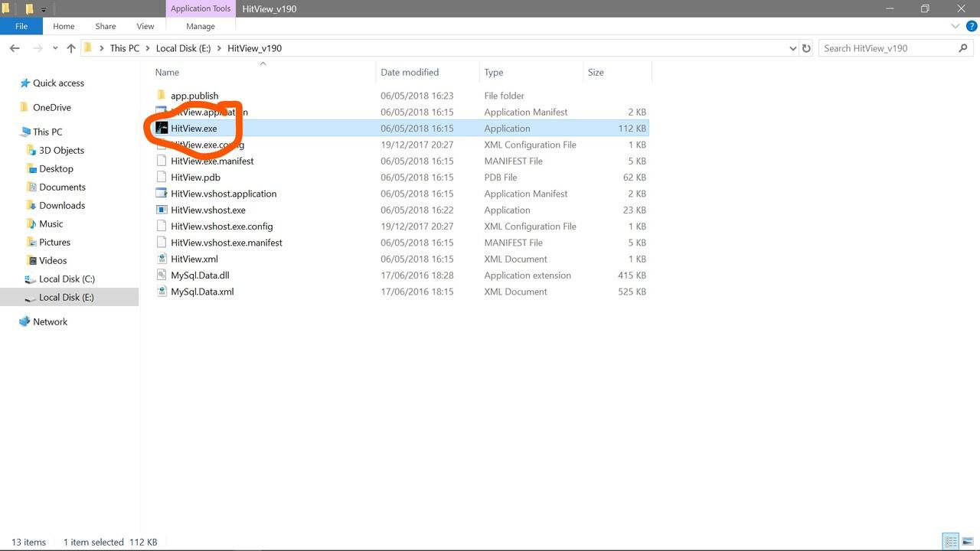Switch to Large icons view in status bar
This screenshot has width=980, height=551.
[x=967, y=542]
